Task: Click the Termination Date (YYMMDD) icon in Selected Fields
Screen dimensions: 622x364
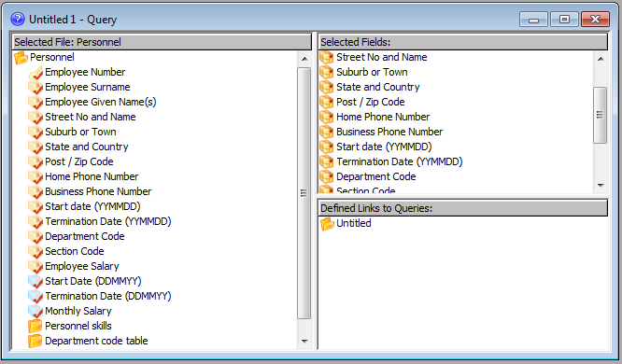Action: 327,161
